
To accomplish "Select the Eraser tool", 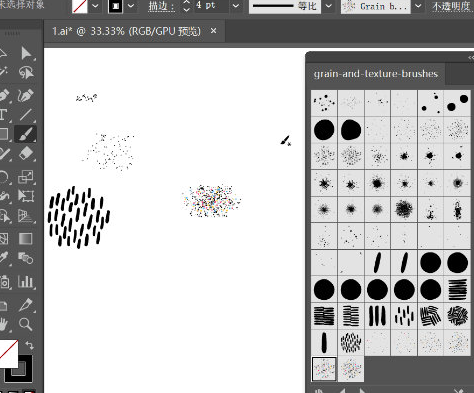I will coord(26,154).
